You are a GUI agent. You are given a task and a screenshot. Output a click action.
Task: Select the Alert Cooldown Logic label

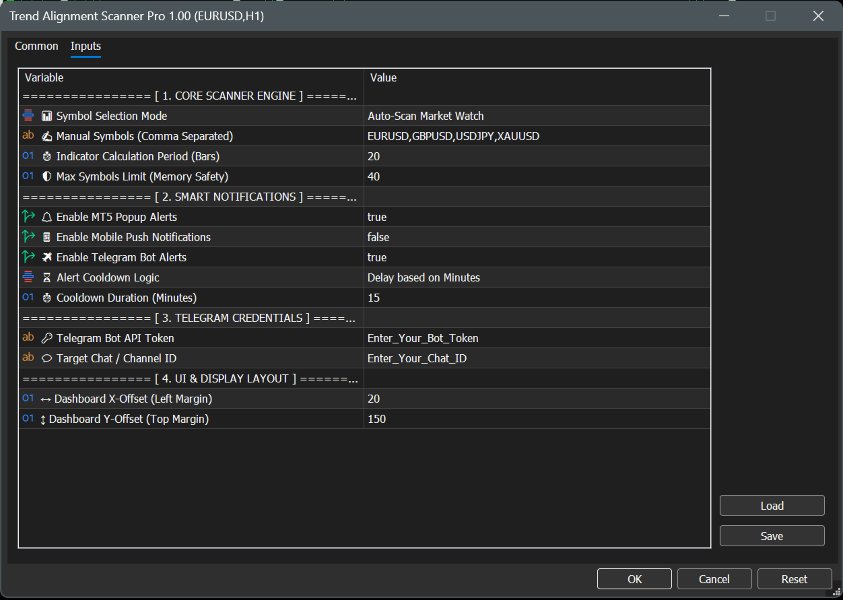pos(108,278)
